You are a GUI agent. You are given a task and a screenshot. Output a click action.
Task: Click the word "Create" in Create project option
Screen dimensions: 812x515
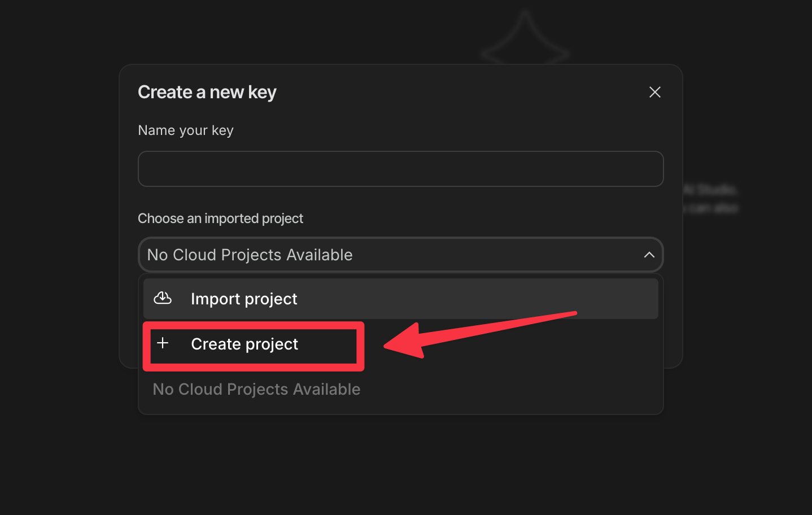coord(216,344)
